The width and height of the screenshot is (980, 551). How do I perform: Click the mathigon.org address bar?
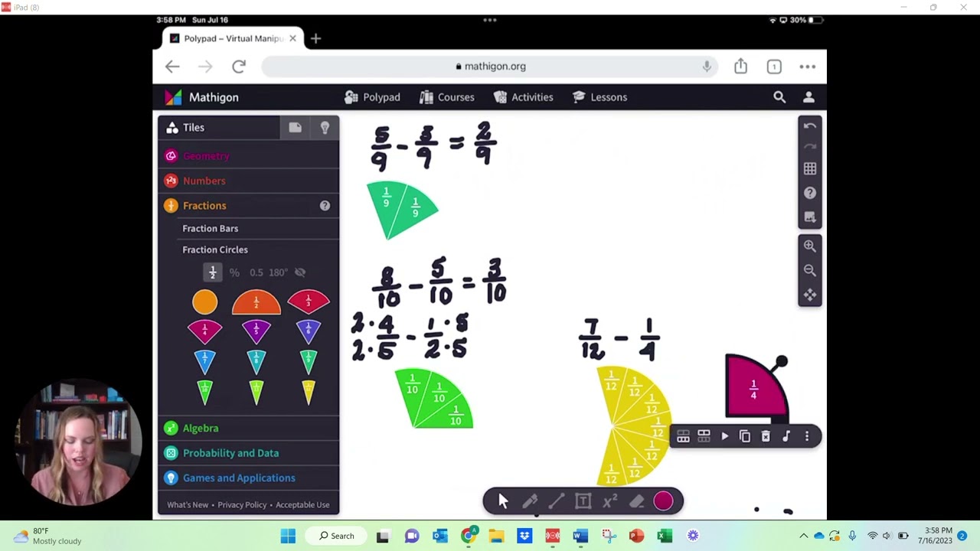[490, 67]
